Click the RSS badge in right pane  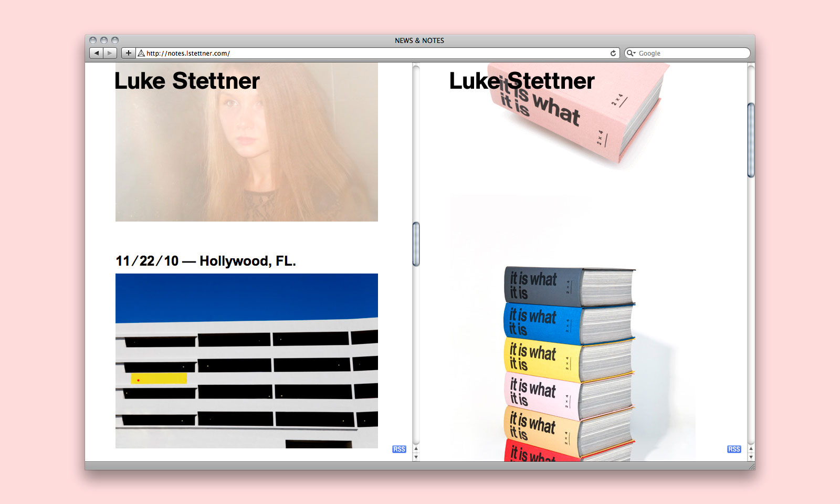tap(734, 449)
